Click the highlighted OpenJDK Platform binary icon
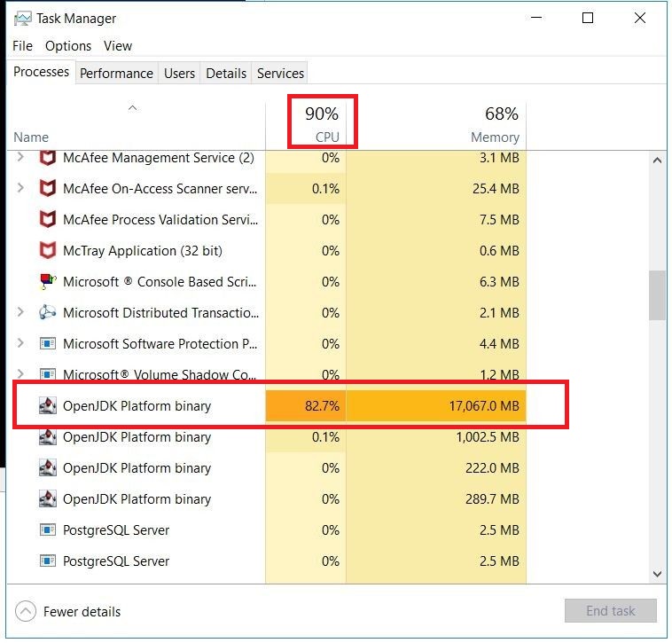 point(48,406)
